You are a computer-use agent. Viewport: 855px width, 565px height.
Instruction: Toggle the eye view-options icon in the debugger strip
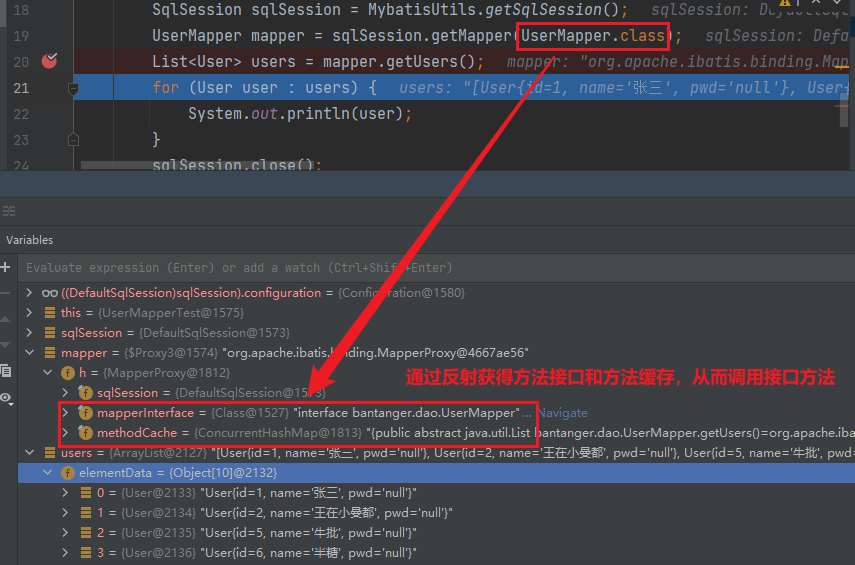[x=6, y=398]
